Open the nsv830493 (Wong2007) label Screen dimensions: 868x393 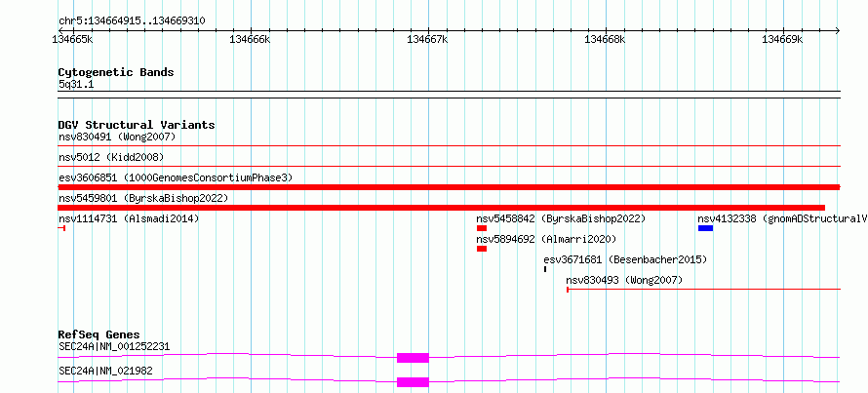[624, 281]
